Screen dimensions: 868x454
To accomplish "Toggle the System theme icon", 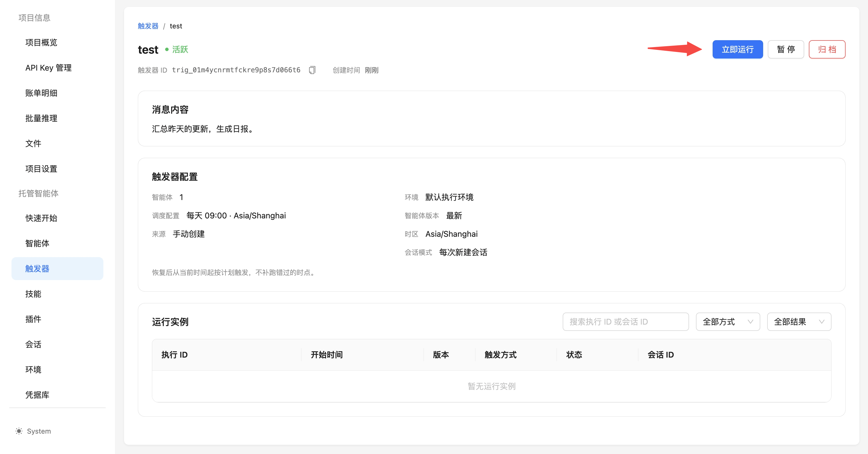I will 19,431.
